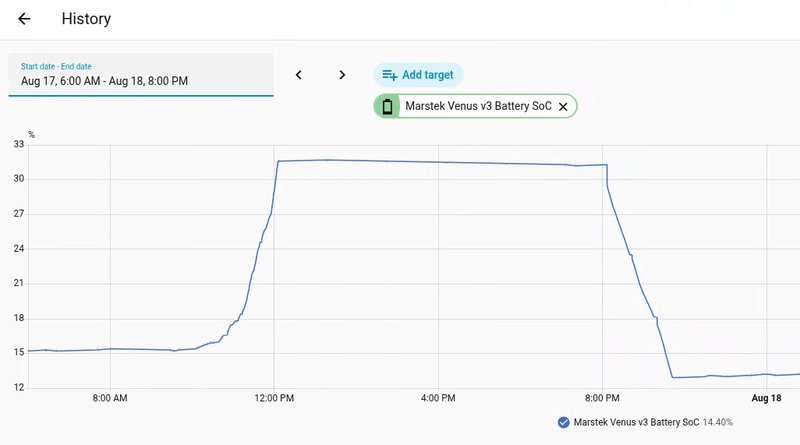The image size is (800, 445).
Task: Go to the next date range
Action: (342, 75)
